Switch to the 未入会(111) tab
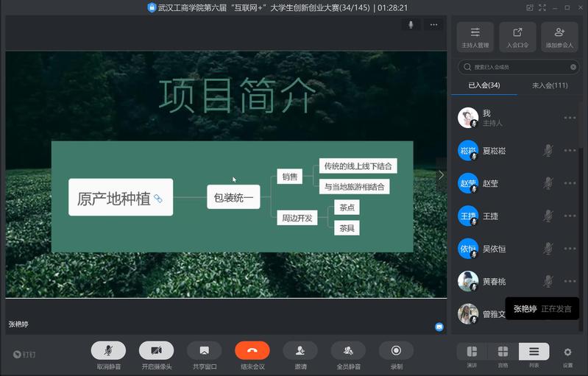Screen dimensions: 588x376 [x=549, y=85]
